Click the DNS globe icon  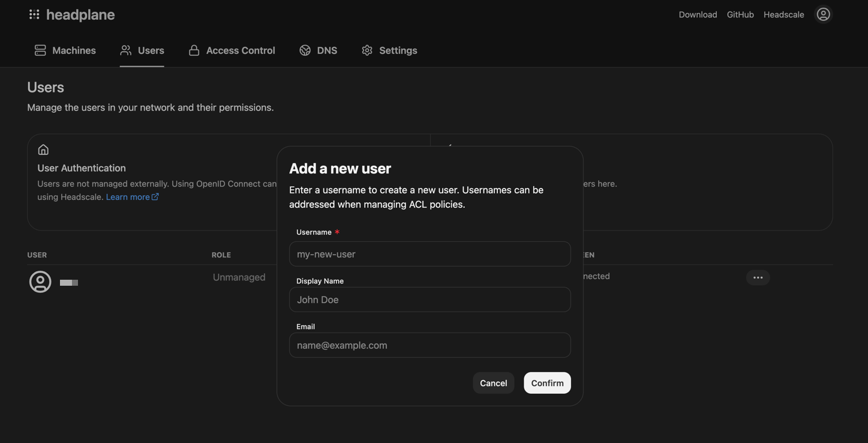click(x=305, y=50)
